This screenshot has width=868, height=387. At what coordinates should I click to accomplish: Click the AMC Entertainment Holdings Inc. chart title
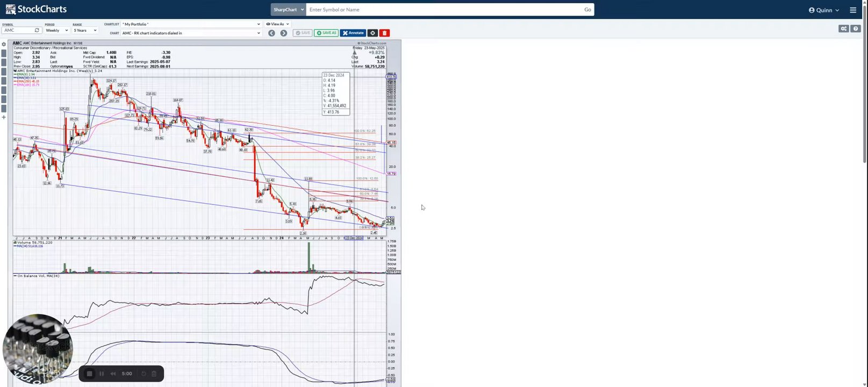(x=47, y=43)
